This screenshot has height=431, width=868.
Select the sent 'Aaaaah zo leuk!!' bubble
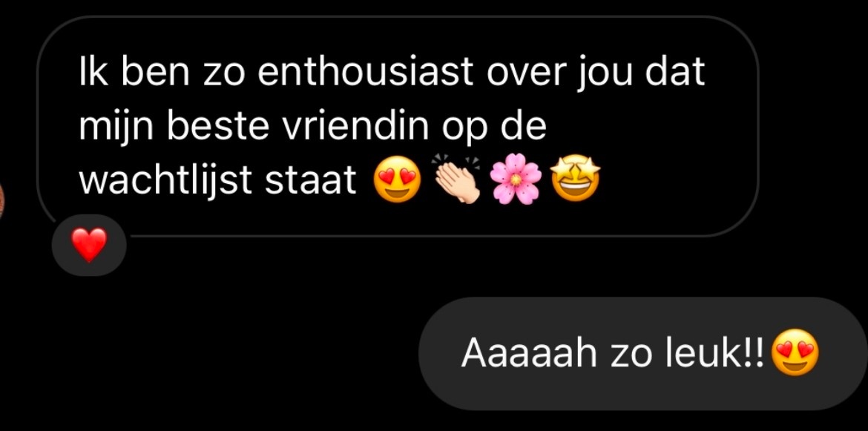(643, 354)
